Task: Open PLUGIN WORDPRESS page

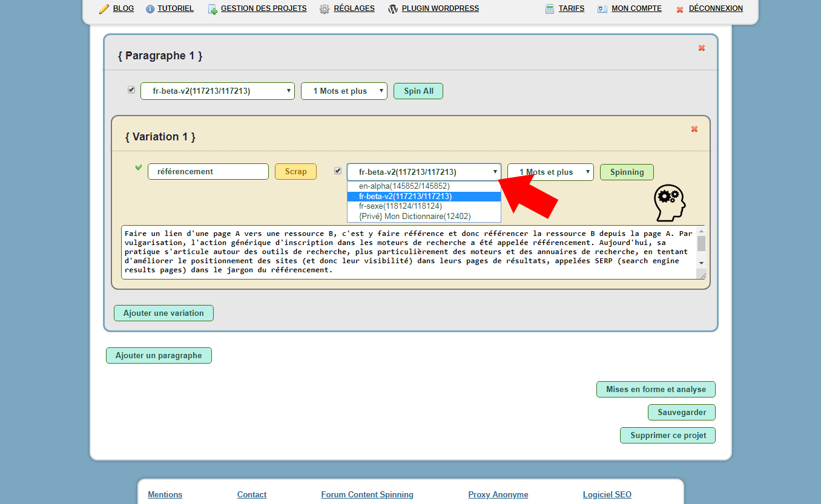Action: 440,8
